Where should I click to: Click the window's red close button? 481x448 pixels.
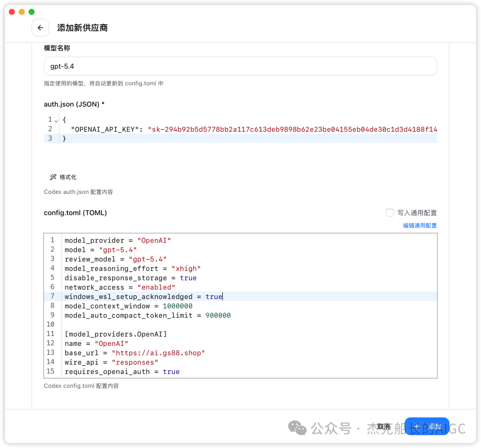[x=12, y=12]
